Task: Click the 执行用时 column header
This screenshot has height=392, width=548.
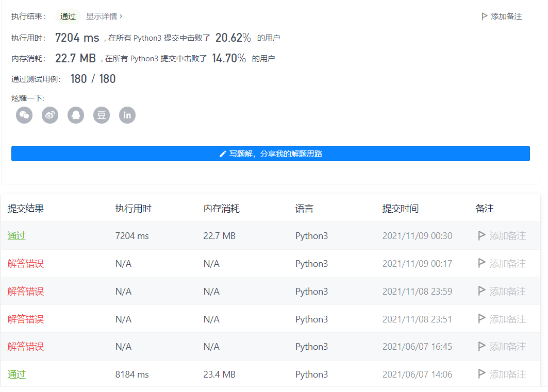Action: point(133,209)
